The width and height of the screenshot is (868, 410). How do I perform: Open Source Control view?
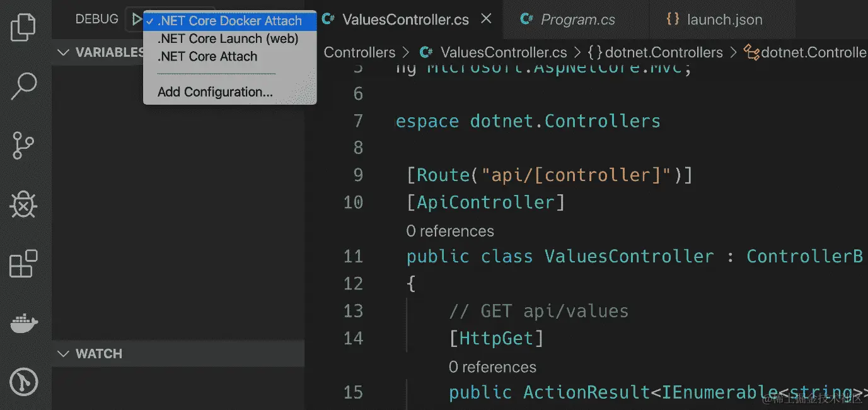pyautogui.click(x=25, y=146)
